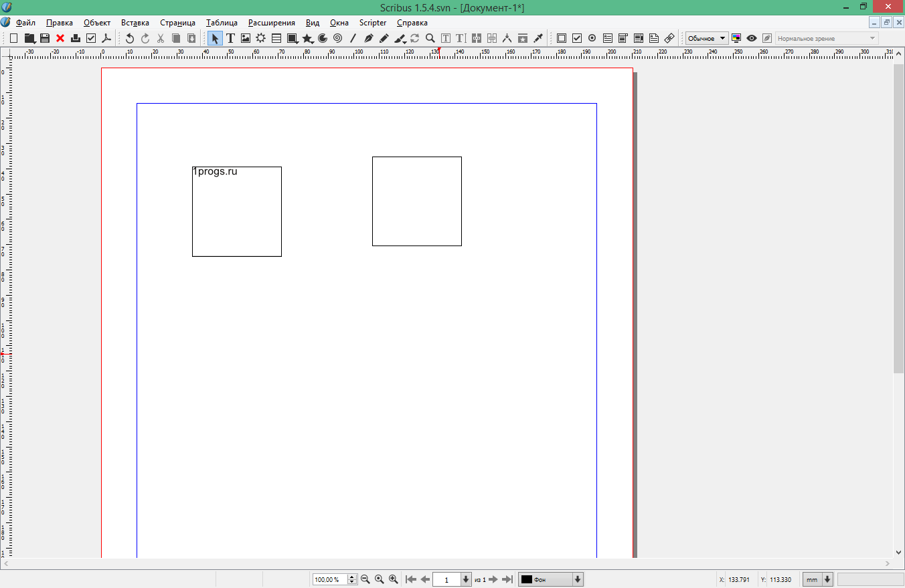Open the image preview quality dropdown 'Обычное'
This screenshot has width=905, height=588.
(x=707, y=38)
